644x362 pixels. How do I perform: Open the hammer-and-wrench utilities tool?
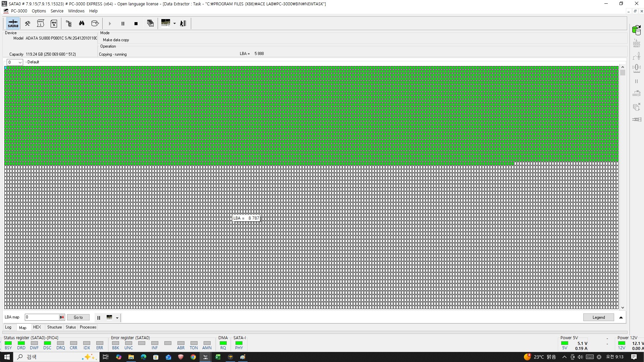28,23
